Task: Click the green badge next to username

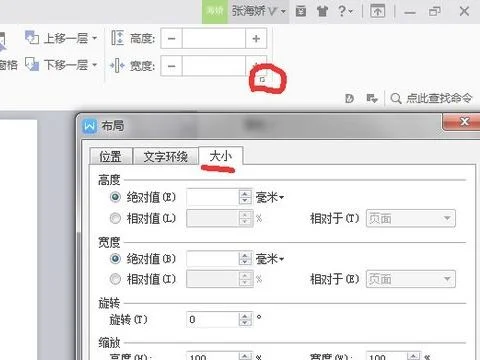Action: [x=215, y=11]
